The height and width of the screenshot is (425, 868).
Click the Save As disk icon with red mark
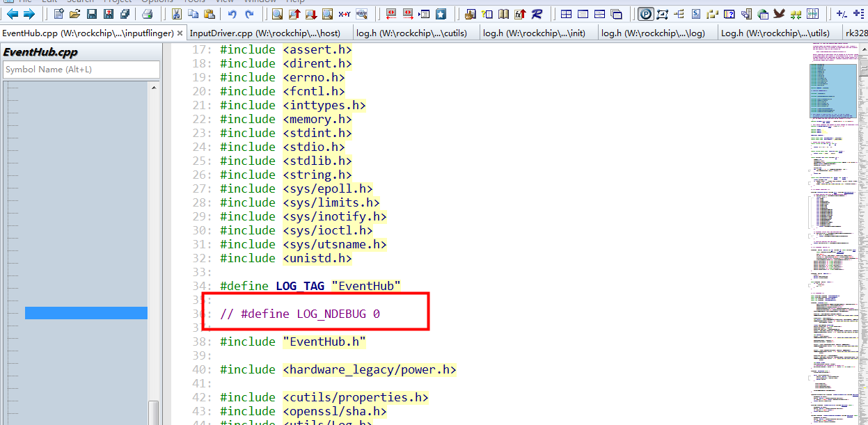109,14
